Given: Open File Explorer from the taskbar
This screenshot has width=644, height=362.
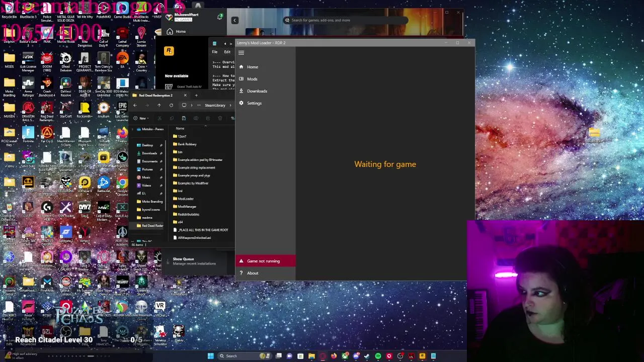Looking at the screenshot, I should point(311,356).
